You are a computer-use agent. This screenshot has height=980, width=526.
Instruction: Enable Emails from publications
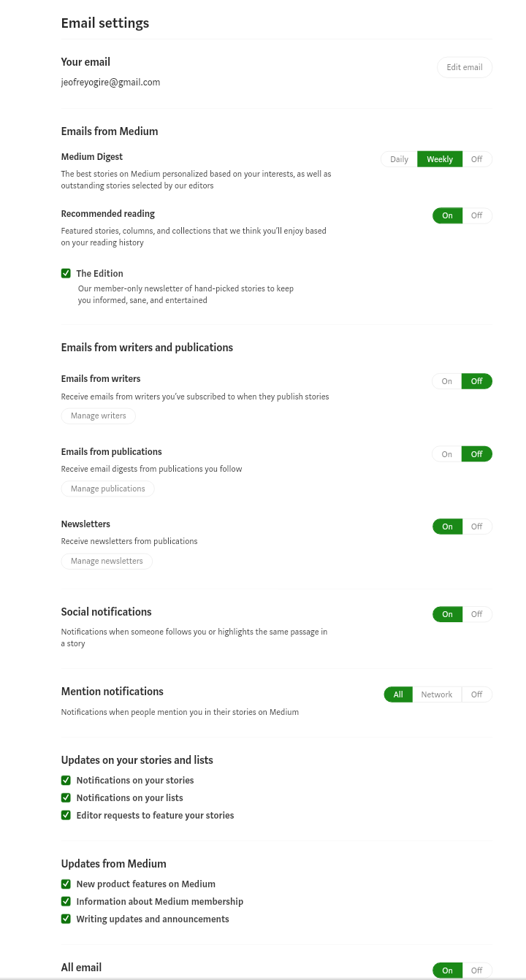447,454
